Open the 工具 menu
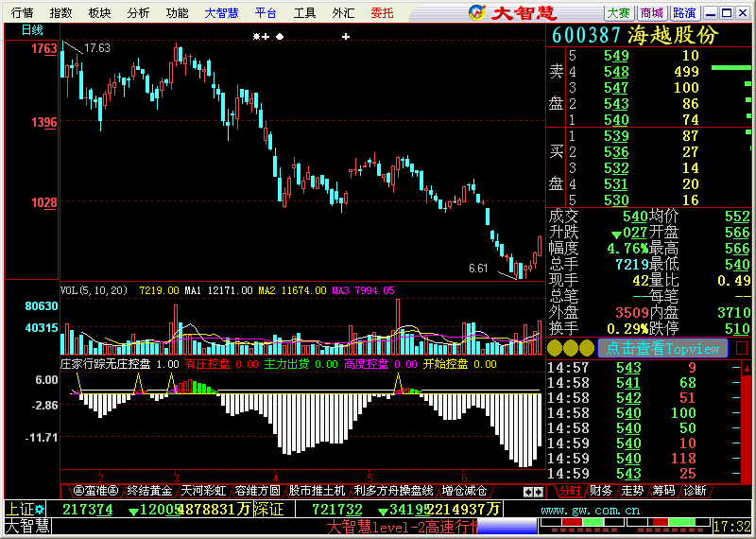Viewport: 756px width, 539px height. (304, 13)
